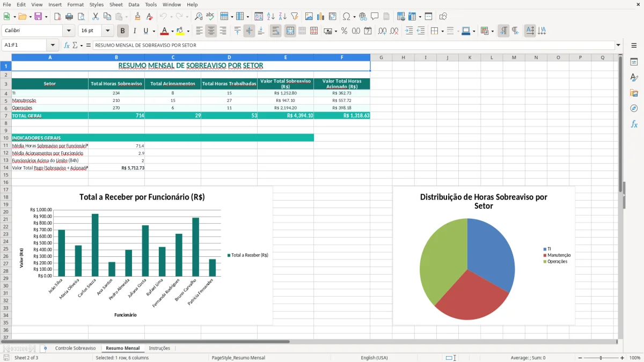
Task: Open the Sheet menu
Action: 116,4
